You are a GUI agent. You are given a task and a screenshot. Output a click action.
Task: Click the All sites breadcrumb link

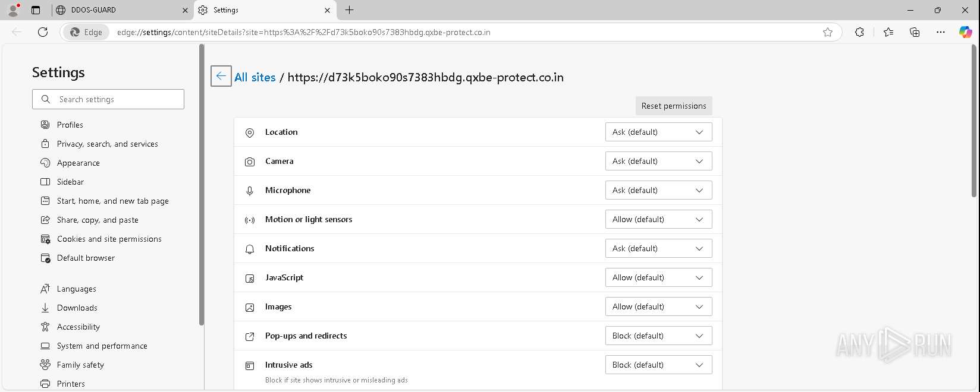click(x=255, y=77)
